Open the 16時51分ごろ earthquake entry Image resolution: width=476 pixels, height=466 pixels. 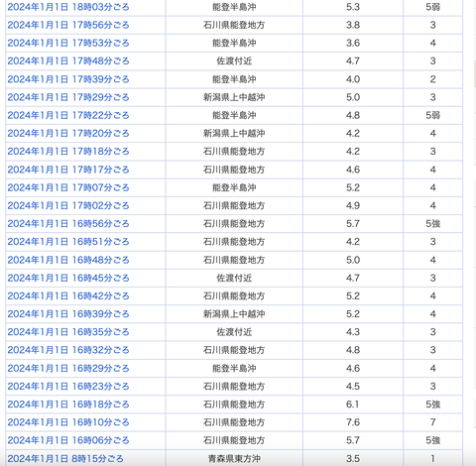[x=68, y=242]
